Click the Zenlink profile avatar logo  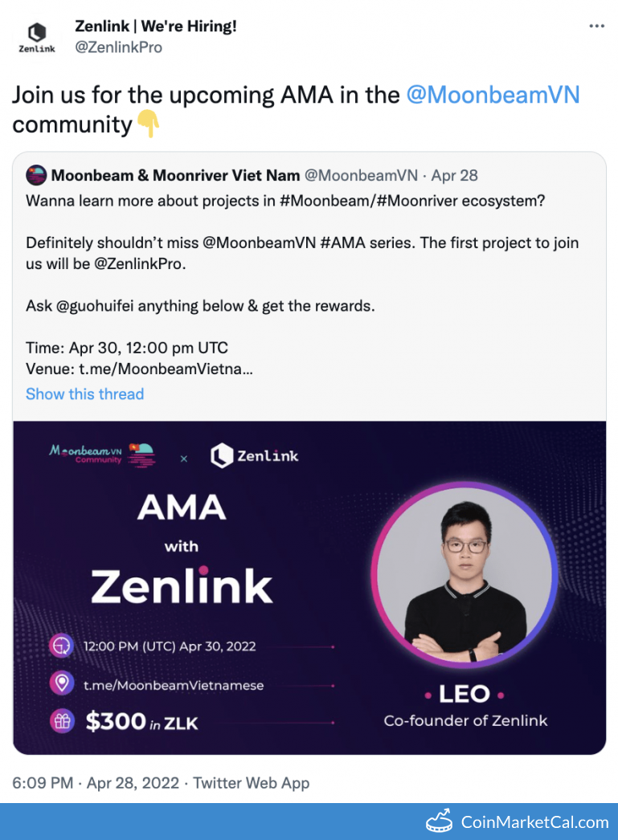pos(37,37)
